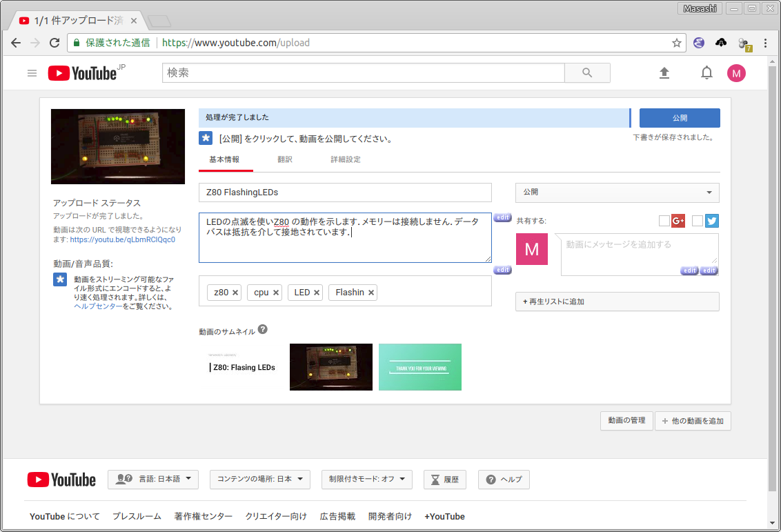Focus the 検索 search field
The height and width of the screenshot is (532, 781).
[x=364, y=72]
